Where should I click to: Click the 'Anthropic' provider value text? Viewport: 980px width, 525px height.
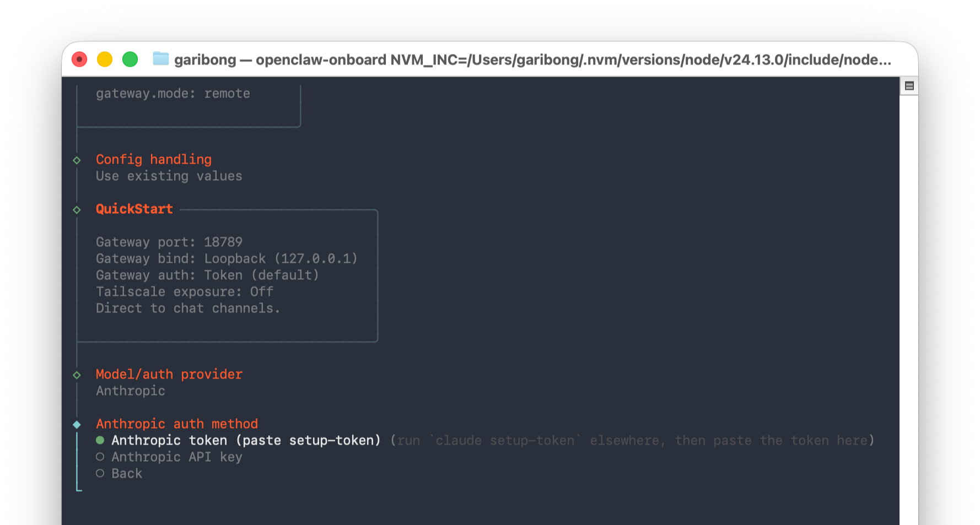pyautogui.click(x=131, y=391)
